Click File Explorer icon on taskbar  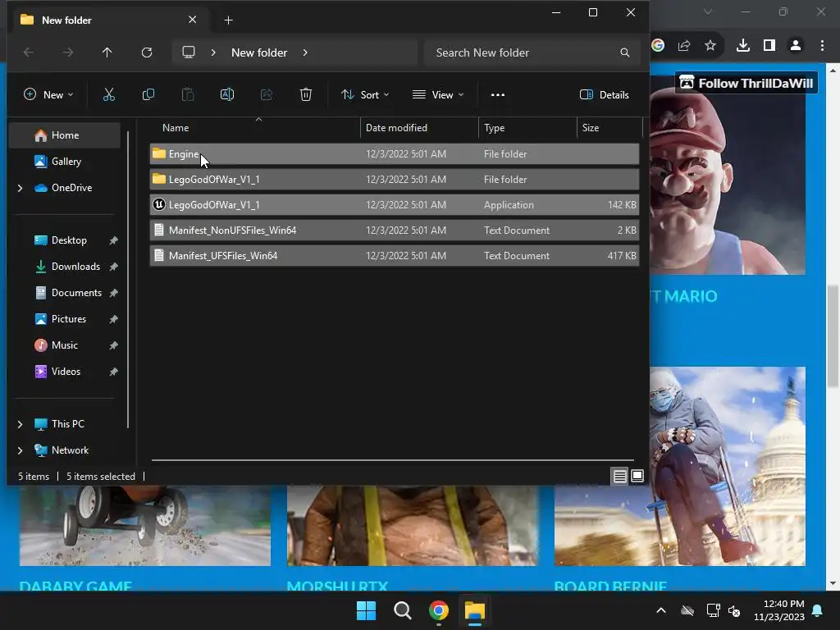coord(475,610)
